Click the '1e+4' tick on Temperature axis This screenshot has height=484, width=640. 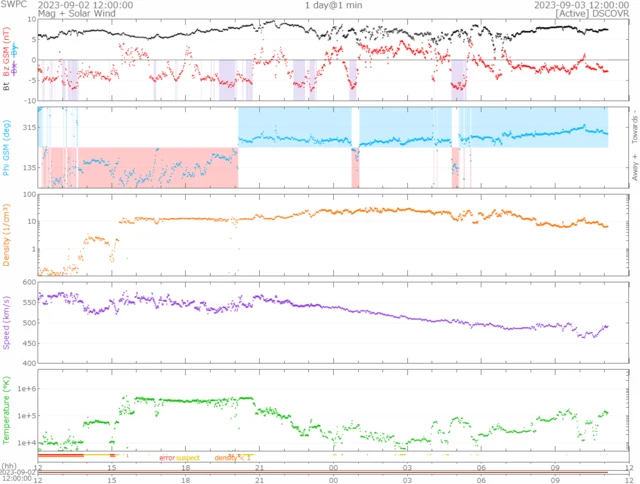27,442
